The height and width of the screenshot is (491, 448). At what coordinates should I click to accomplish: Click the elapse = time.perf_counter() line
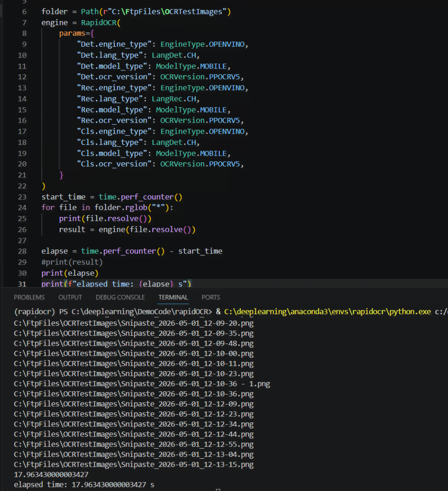132,251
